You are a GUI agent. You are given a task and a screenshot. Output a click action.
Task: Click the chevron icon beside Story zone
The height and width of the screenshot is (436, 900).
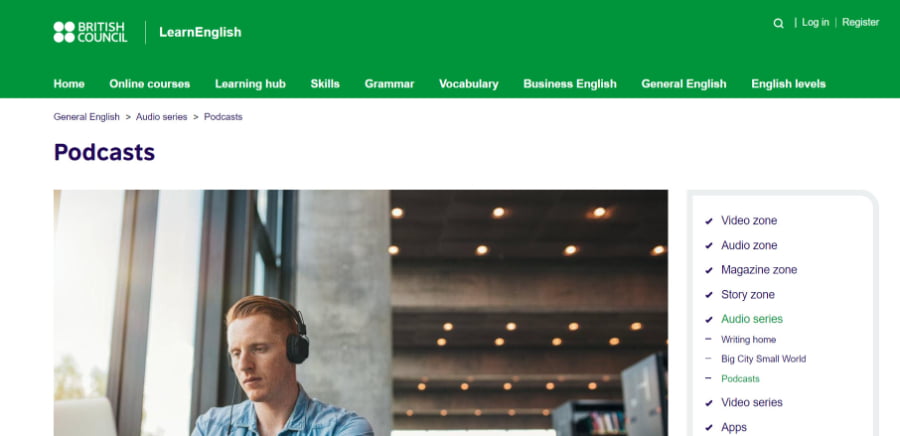pos(708,295)
